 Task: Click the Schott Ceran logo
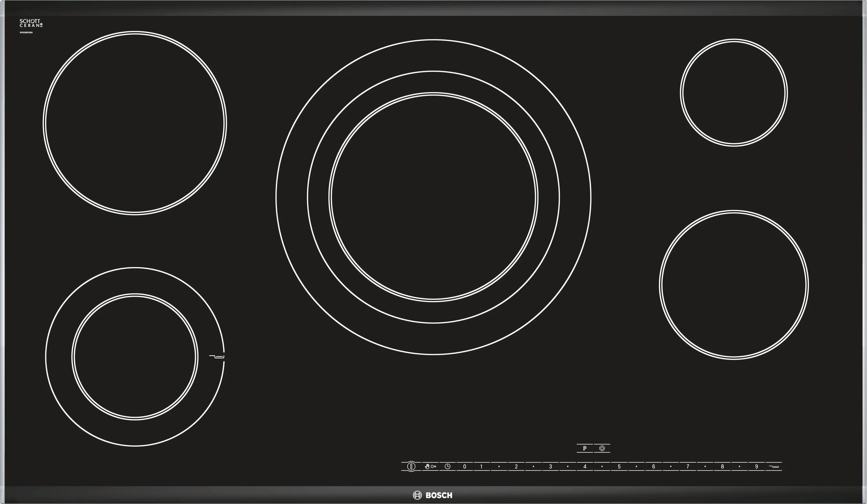coord(31,23)
